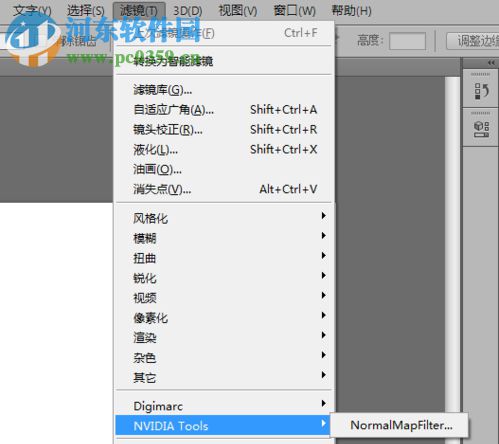Expand the 渲染 render submenu
The height and width of the screenshot is (444, 499).
[223, 338]
